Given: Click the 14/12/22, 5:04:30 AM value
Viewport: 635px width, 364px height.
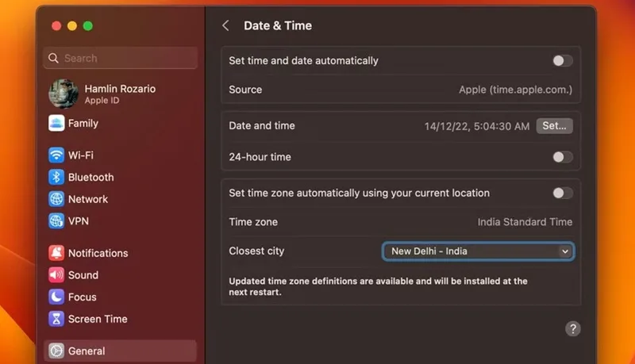Looking at the screenshot, I should 477,126.
